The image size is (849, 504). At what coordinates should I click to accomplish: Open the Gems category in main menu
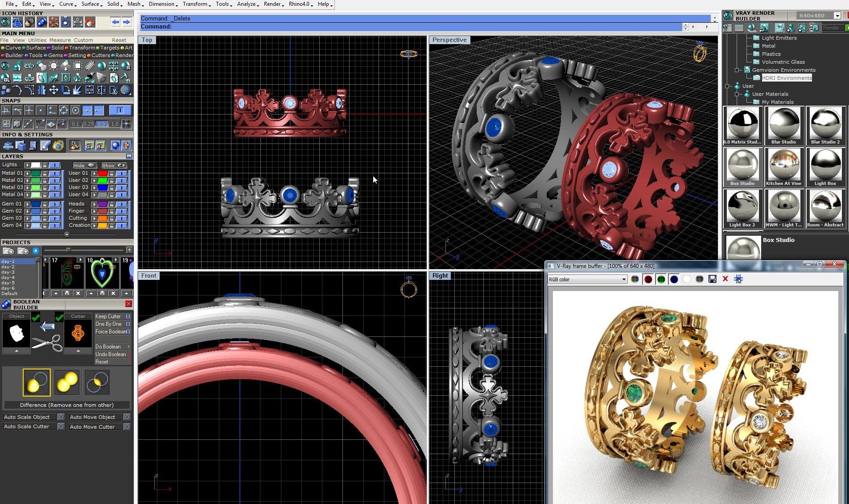click(x=55, y=55)
